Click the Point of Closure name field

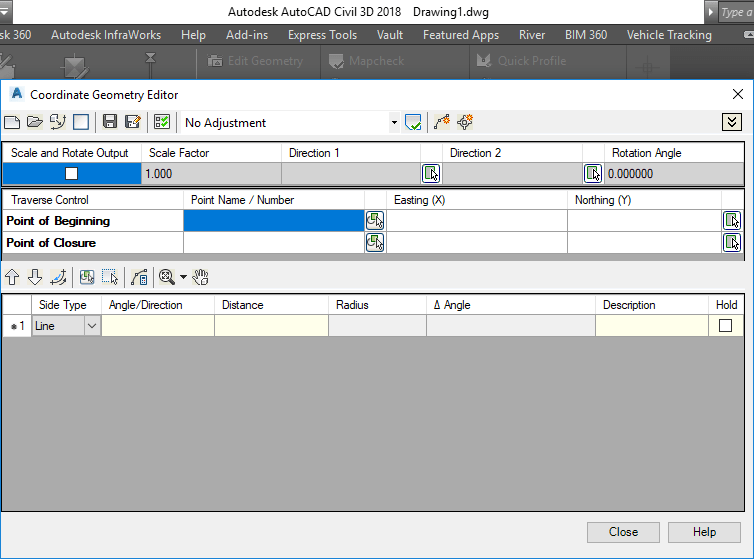click(x=274, y=242)
